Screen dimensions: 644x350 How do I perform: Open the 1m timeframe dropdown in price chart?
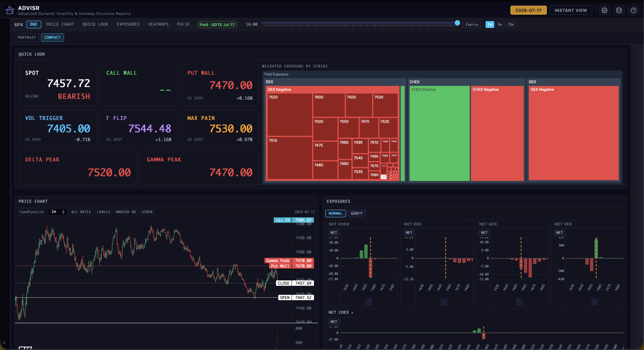pos(58,212)
